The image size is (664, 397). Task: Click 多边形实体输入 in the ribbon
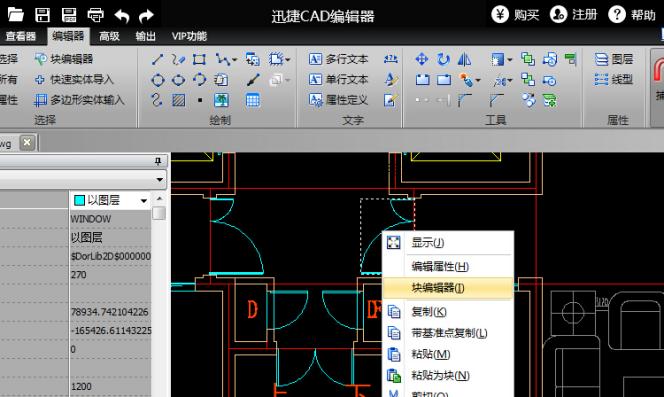[80, 100]
